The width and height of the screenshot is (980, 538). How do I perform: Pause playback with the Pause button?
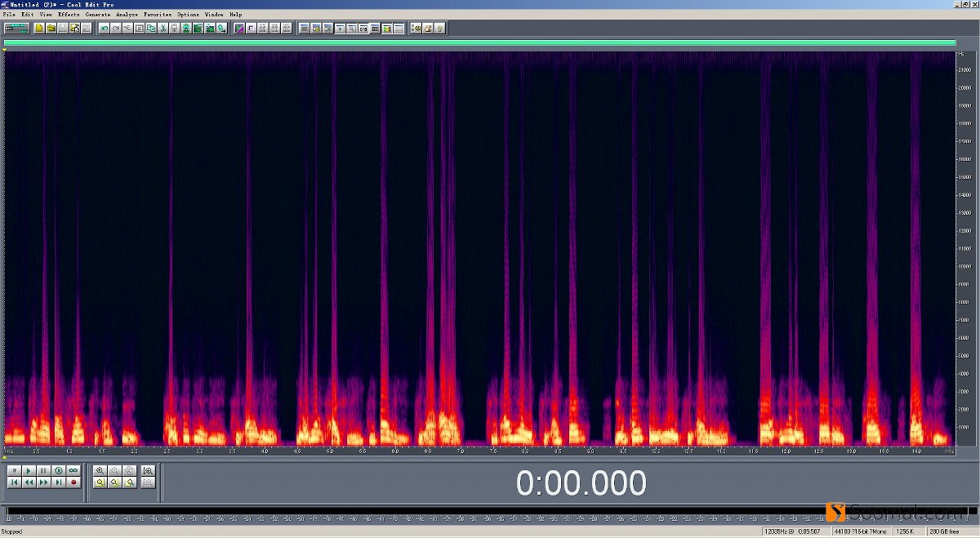coord(43,470)
